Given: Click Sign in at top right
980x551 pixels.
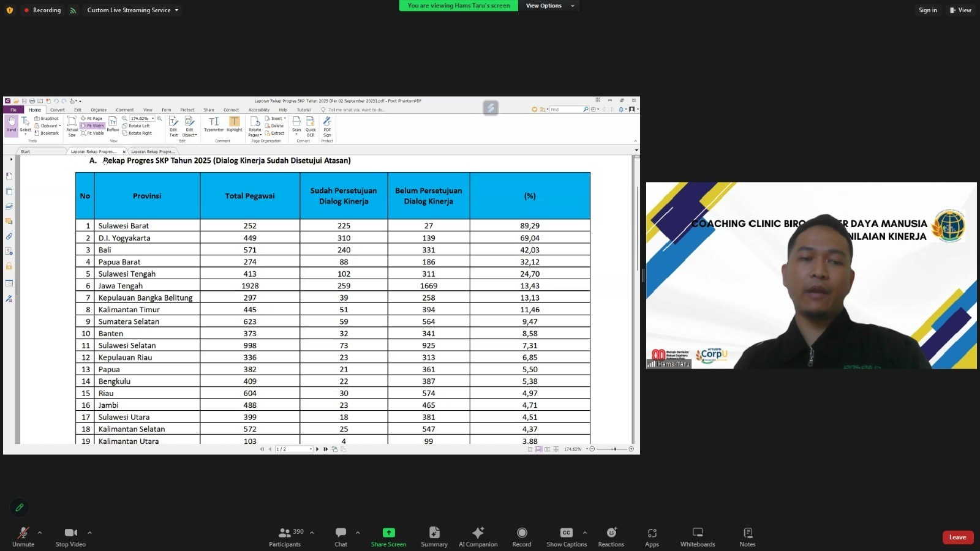Looking at the screenshot, I should pos(927,10).
